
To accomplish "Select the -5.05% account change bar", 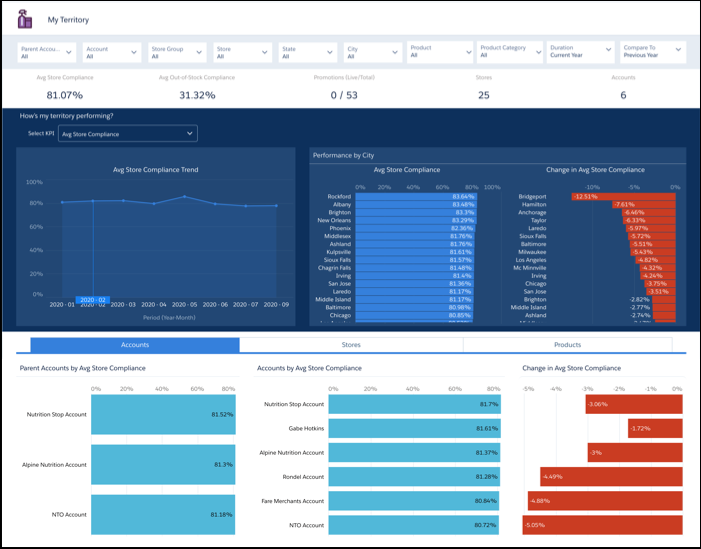I will coord(603,525).
